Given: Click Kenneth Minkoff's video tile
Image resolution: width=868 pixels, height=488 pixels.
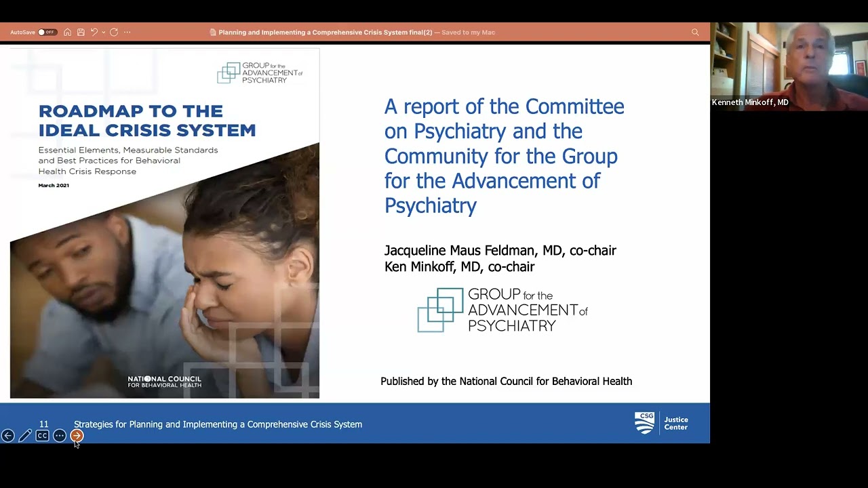Looking at the screenshot, I should coord(789,66).
